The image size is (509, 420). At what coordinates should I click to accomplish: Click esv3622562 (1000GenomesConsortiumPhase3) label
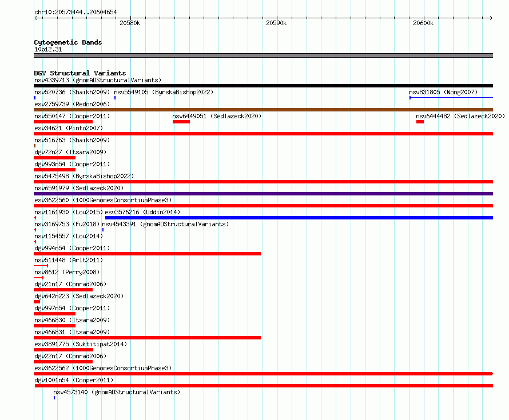pos(103,368)
